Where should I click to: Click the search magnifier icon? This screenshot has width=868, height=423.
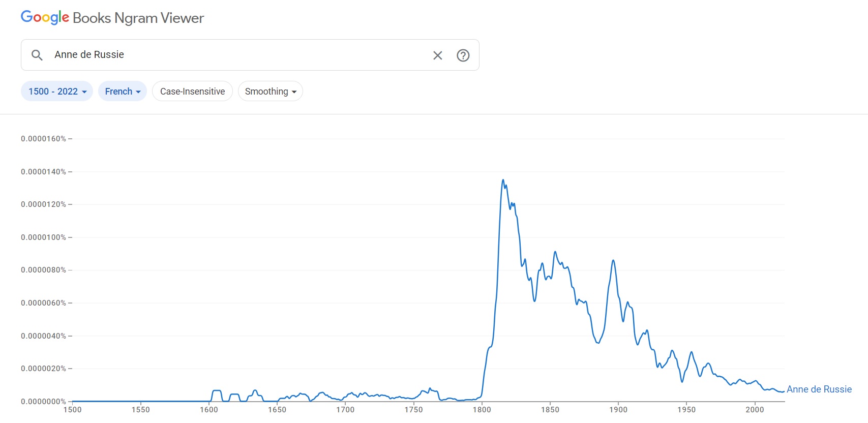point(37,55)
